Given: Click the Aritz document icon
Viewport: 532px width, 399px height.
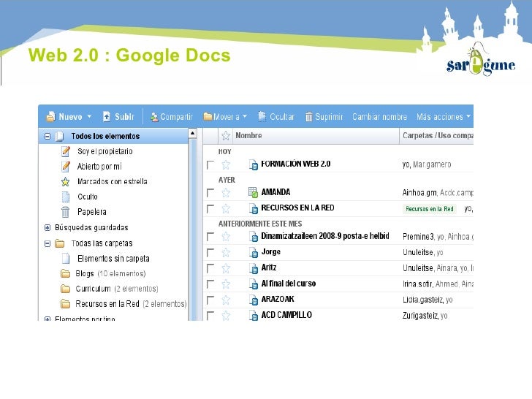Looking at the screenshot, I should coord(254,268).
